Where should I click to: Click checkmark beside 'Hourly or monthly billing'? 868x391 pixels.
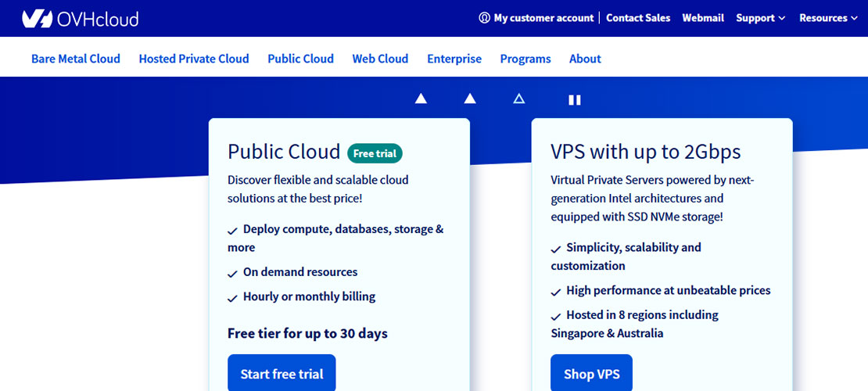[232, 298]
